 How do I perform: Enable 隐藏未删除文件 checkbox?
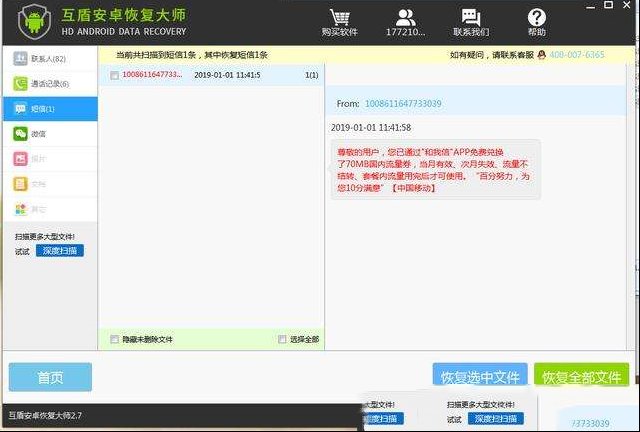tap(114, 339)
